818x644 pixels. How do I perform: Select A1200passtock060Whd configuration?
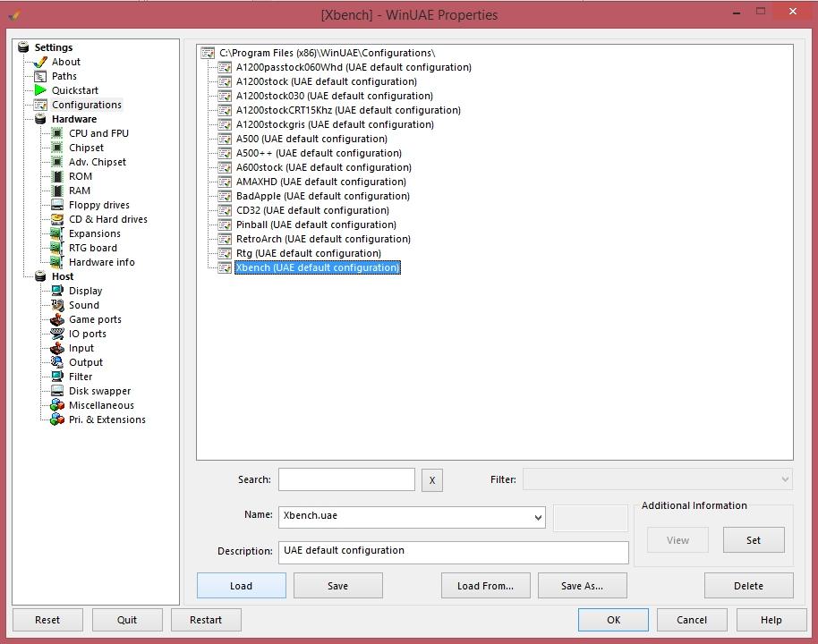click(x=354, y=67)
